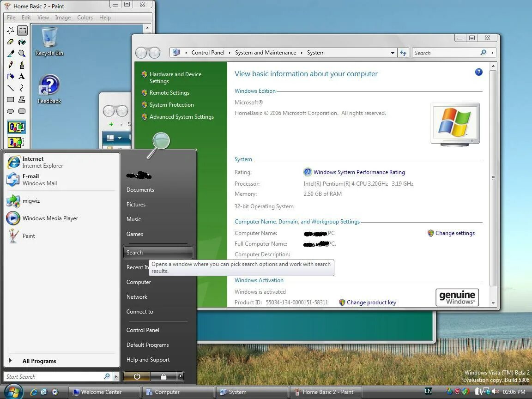The height and width of the screenshot is (399, 532).
Task: Select the Polygon tool in Paint
Action: pyautogui.click(x=22, y=99)
